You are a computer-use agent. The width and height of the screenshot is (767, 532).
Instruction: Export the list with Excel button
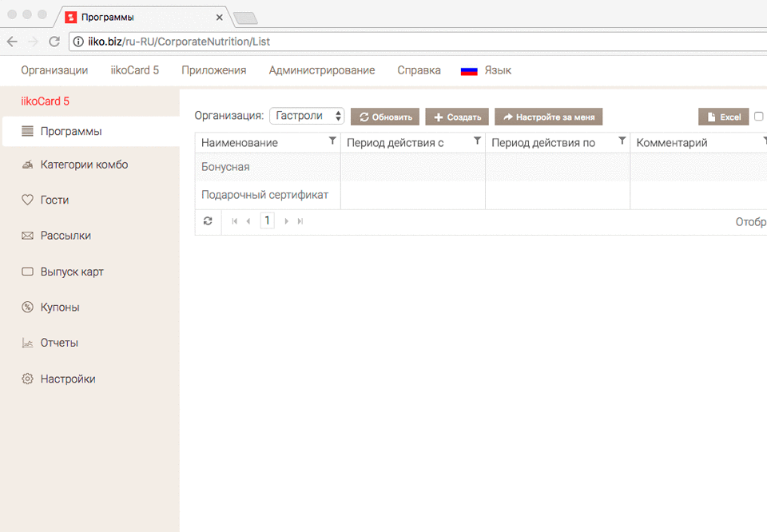coord(723,117)
